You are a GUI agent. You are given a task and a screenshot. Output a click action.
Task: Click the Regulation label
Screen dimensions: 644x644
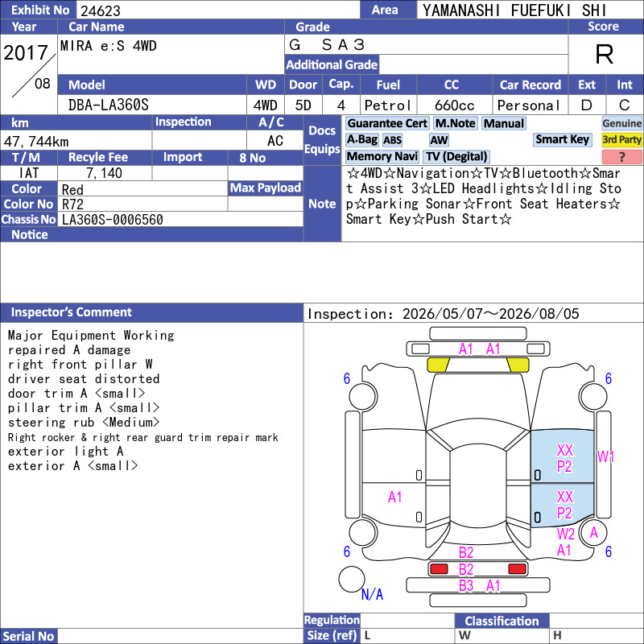click(332, 620)
